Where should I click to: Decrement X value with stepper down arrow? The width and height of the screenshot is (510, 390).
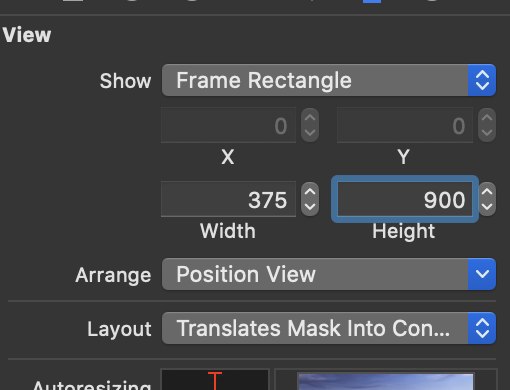click(310, 133)
